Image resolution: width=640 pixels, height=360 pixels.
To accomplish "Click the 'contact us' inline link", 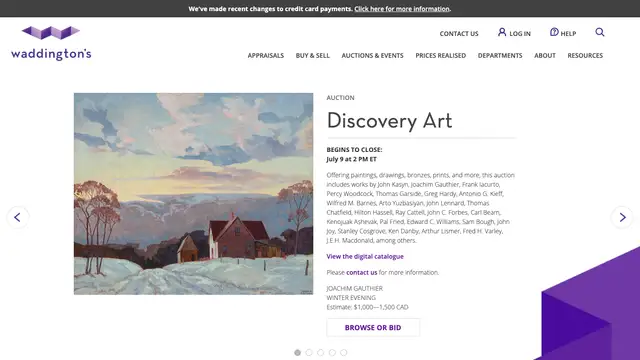I will [x=362, y=272].
